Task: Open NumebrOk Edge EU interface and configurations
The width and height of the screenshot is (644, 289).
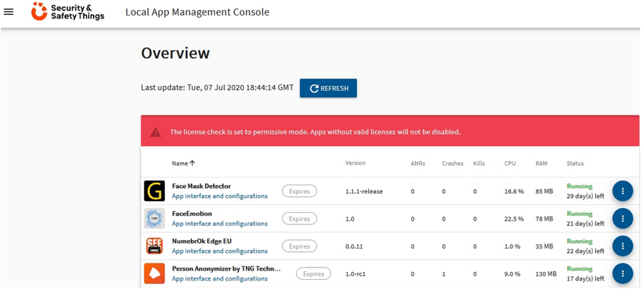Action: 220,251
